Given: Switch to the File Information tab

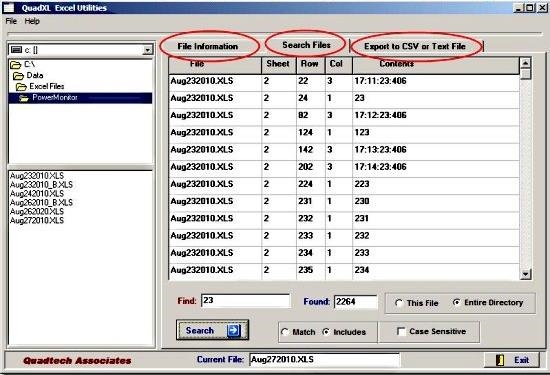Looking at the screenshot, I should [208, 46].
